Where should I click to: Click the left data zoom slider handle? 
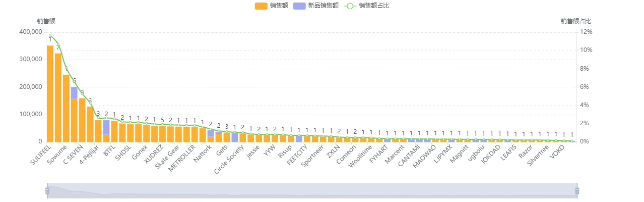point(47,191)
